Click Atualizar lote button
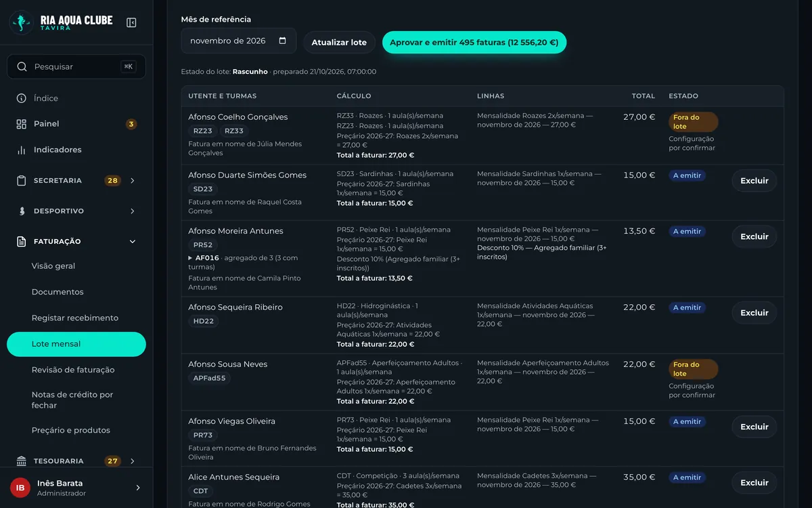The width and height of the screenshot is (812, 508). tap(339, 42)
